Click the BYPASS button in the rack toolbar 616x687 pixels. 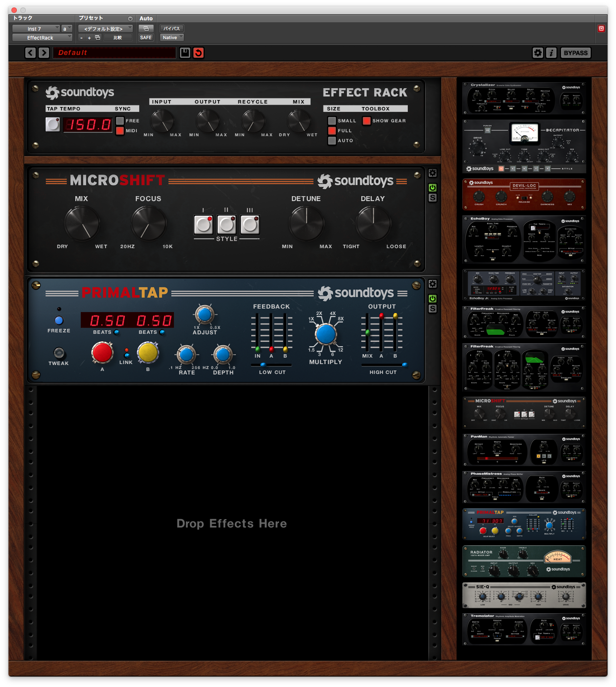[575, 53]
